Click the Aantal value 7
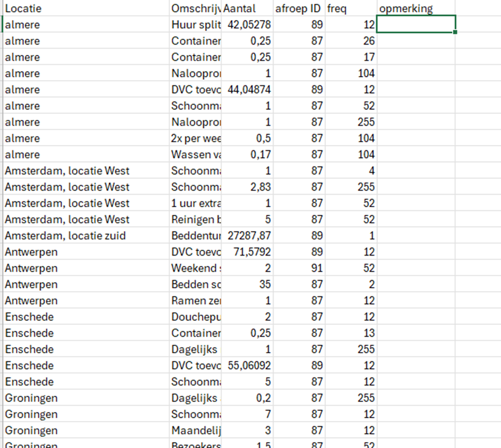501x448 pixels. tap(247, 414)
